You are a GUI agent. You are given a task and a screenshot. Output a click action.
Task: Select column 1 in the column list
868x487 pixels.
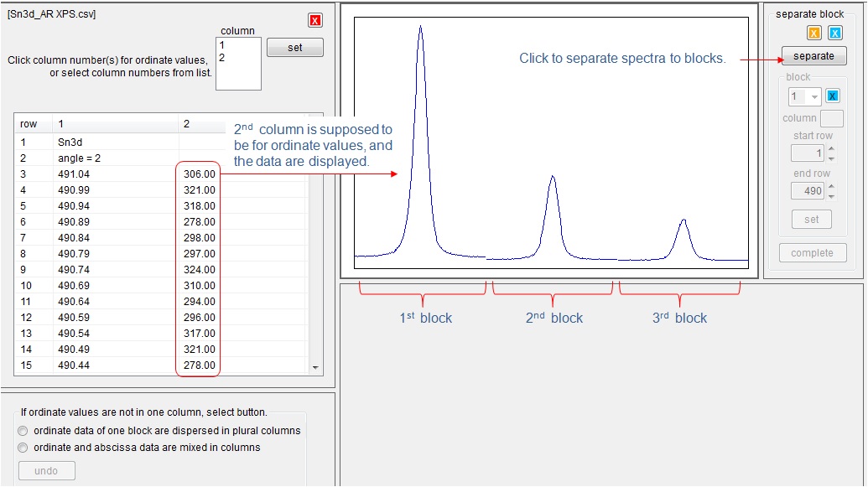pos(222,45)
